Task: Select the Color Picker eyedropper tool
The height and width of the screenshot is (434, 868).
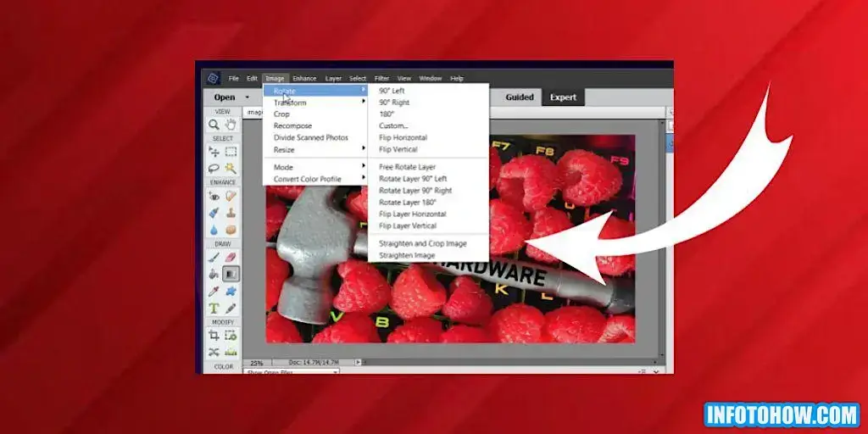Action: (214, 291)
